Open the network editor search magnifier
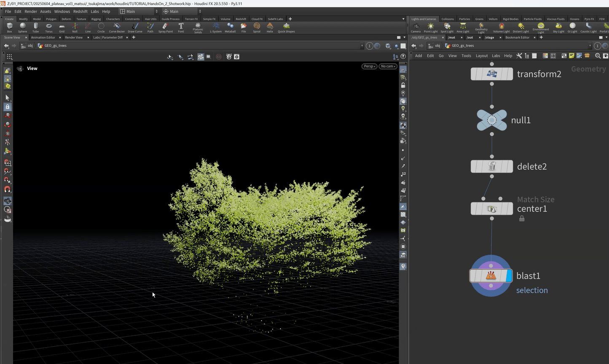The image size is (609, 364). click(x=598, y=56)
